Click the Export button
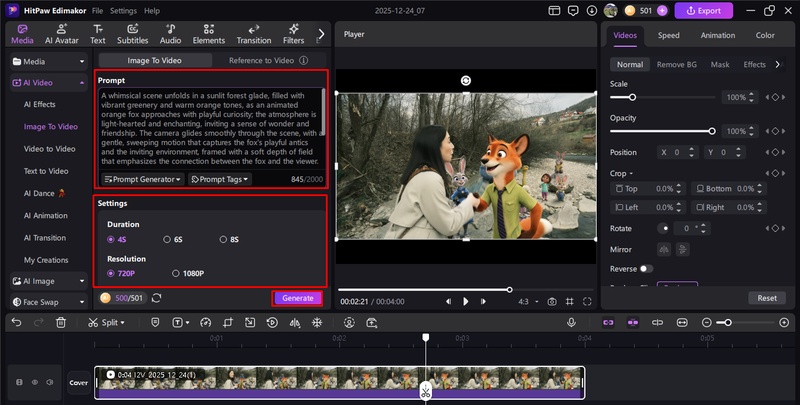 tap(704, 11)
